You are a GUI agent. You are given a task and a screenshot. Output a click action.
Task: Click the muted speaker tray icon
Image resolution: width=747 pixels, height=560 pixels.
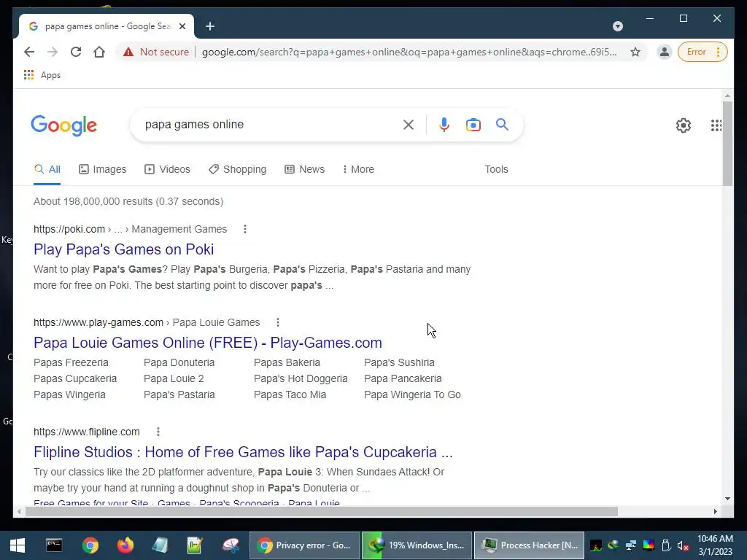coord(684,545)
